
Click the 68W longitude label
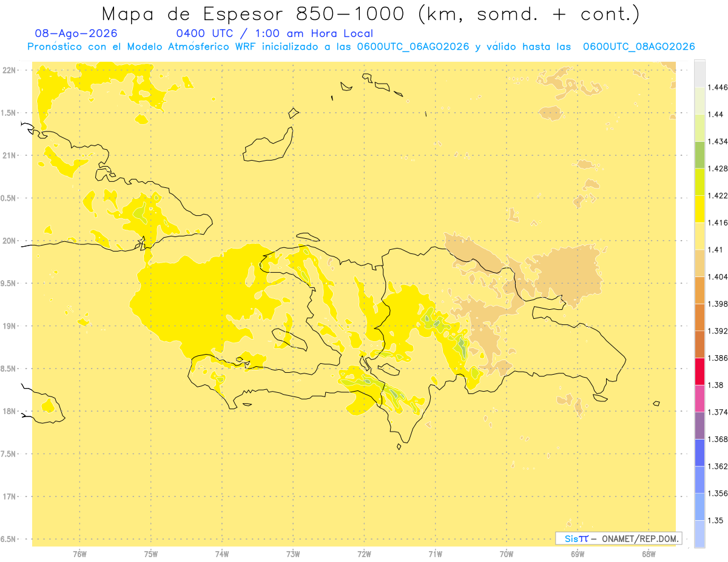(649, 554)
